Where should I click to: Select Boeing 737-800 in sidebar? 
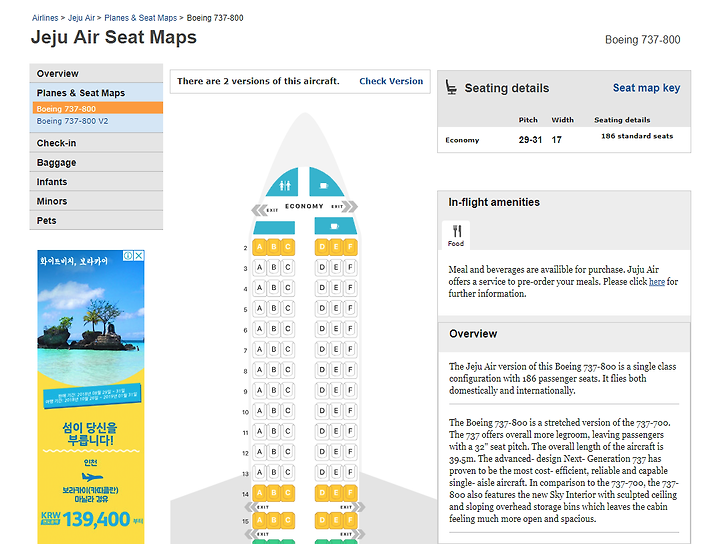(98, 109)
